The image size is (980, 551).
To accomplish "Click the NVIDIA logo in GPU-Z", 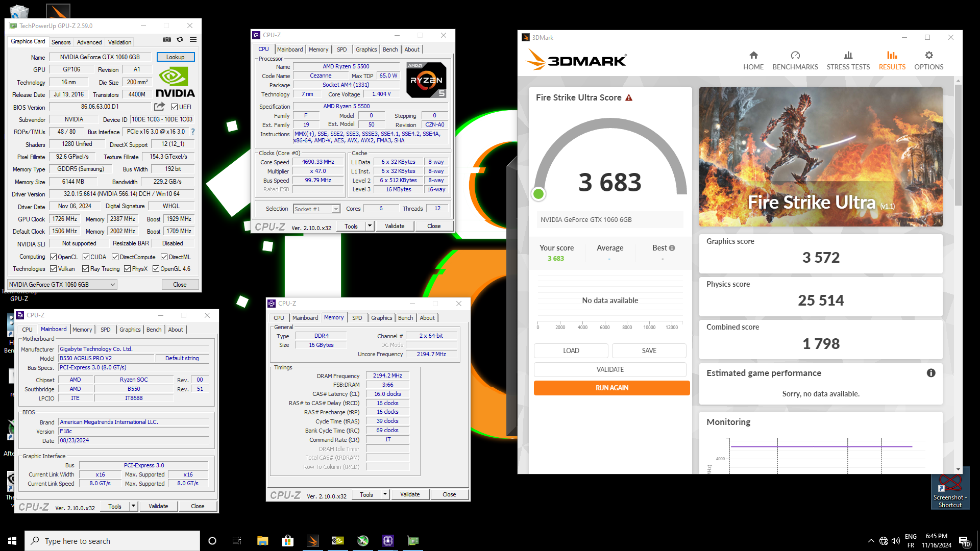I will (175, 83).
